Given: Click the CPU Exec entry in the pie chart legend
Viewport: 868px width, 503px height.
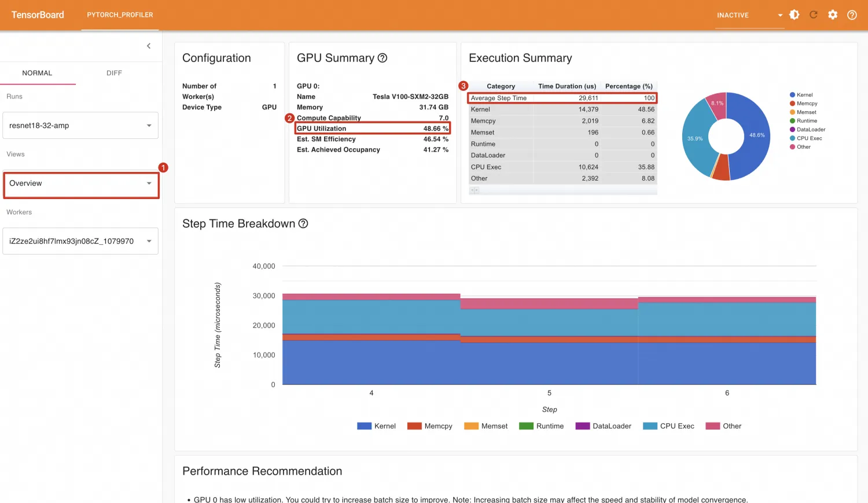Looking at the screenshot, I should pos(806,138).
